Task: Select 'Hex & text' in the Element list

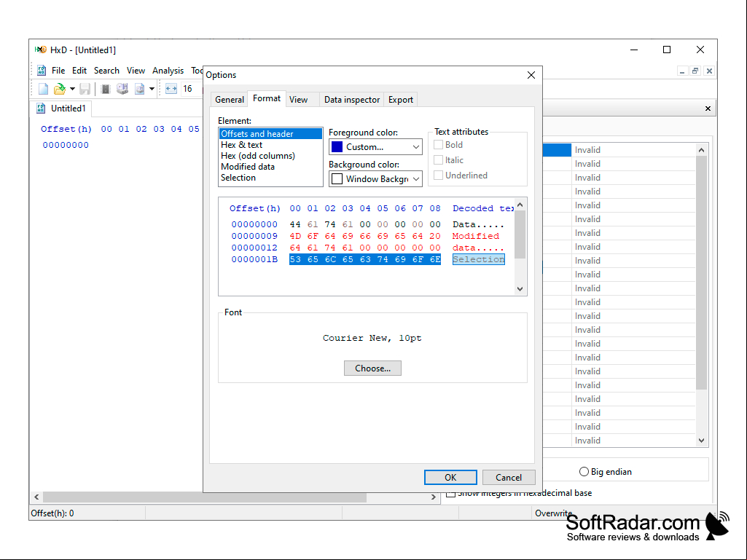Action: click(270, 145)
